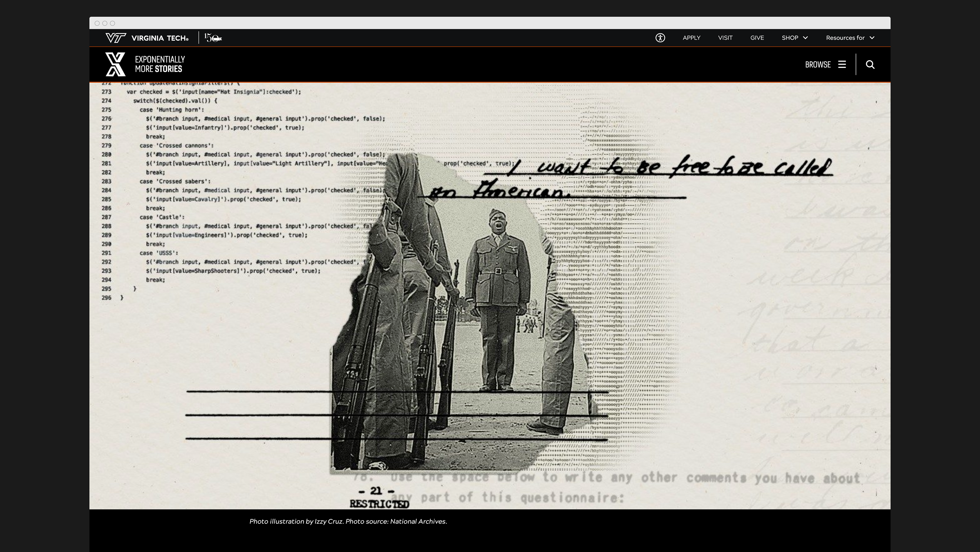Image resolution: width=980 pixels, height=552 pixels.
Task: Go to the GIVE page
Action: 757,38
